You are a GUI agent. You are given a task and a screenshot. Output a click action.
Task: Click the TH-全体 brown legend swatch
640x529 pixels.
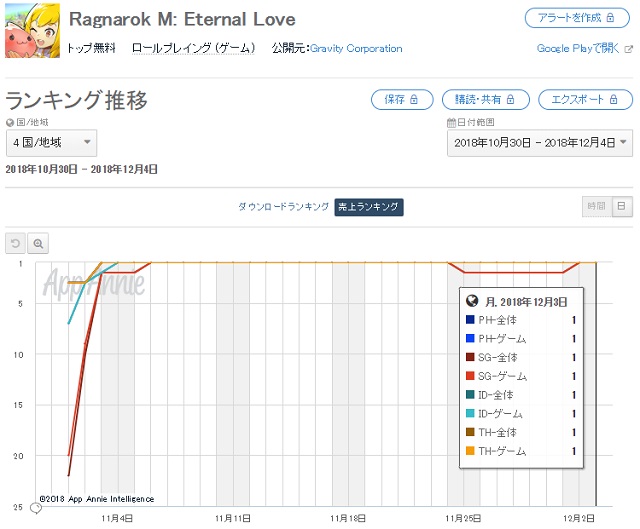(x=470, y=432)
